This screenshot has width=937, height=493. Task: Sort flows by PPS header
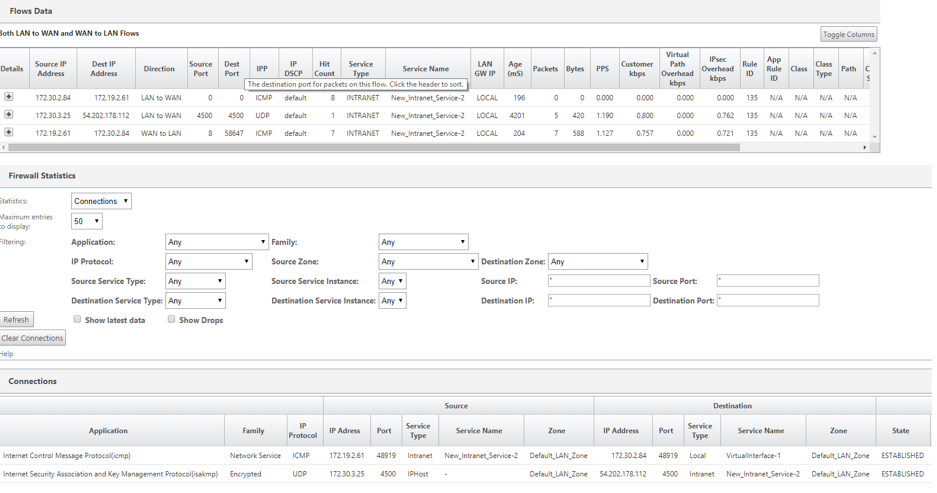tap(602, 69)
